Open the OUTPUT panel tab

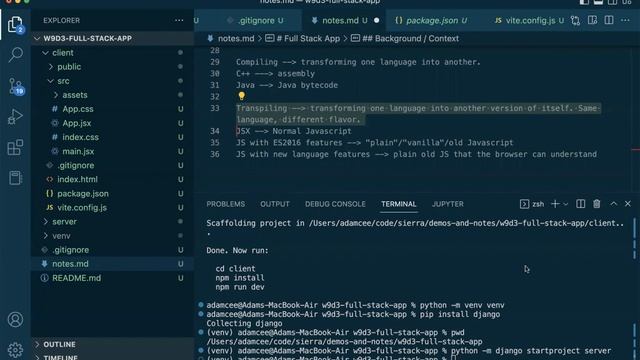[x=275, y=204]
